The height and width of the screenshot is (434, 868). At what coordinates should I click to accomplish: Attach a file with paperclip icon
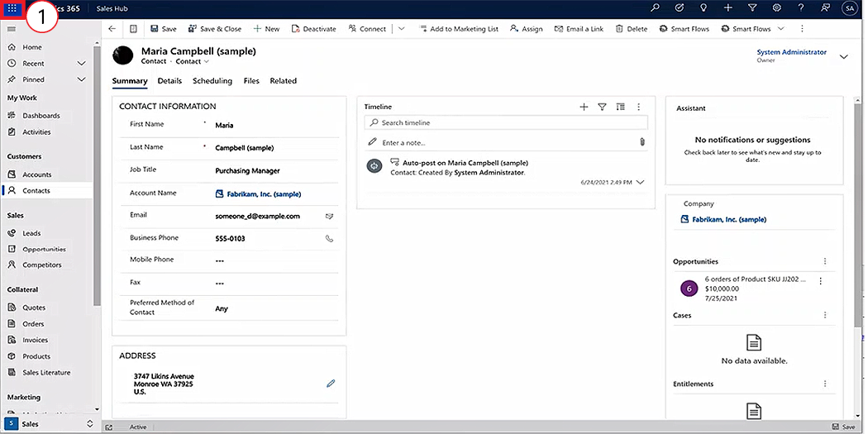pyautogui.click(x=642, y=142)
